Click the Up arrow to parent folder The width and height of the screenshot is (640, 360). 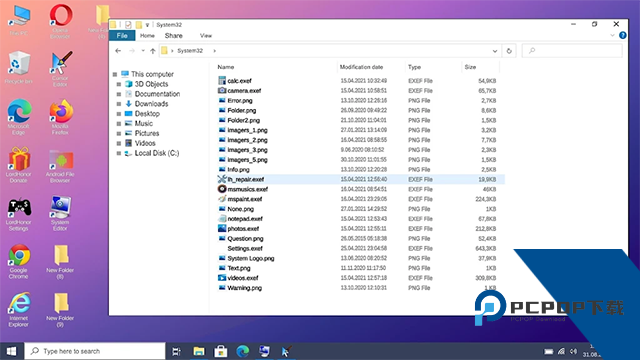(x=153, y=51)
